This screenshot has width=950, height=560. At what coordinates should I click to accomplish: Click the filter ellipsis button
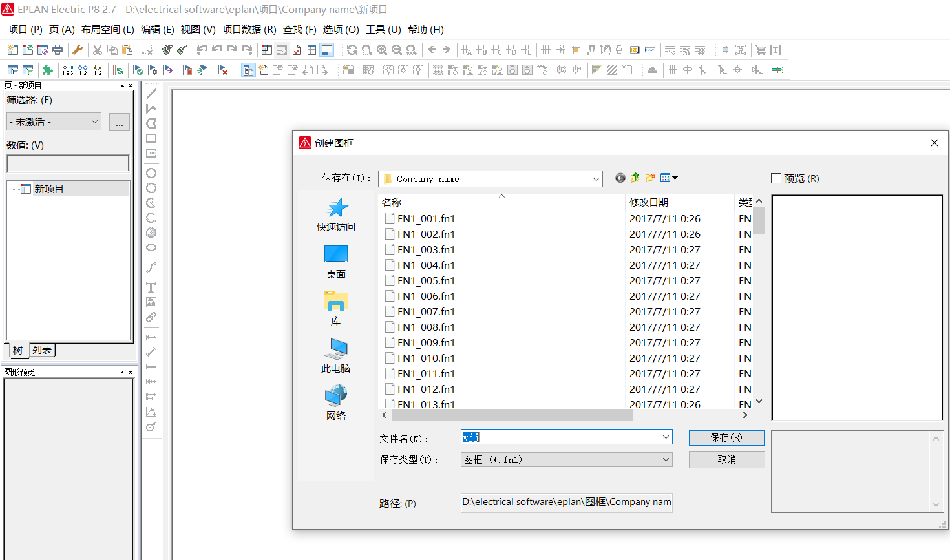[x=120, y=122]
